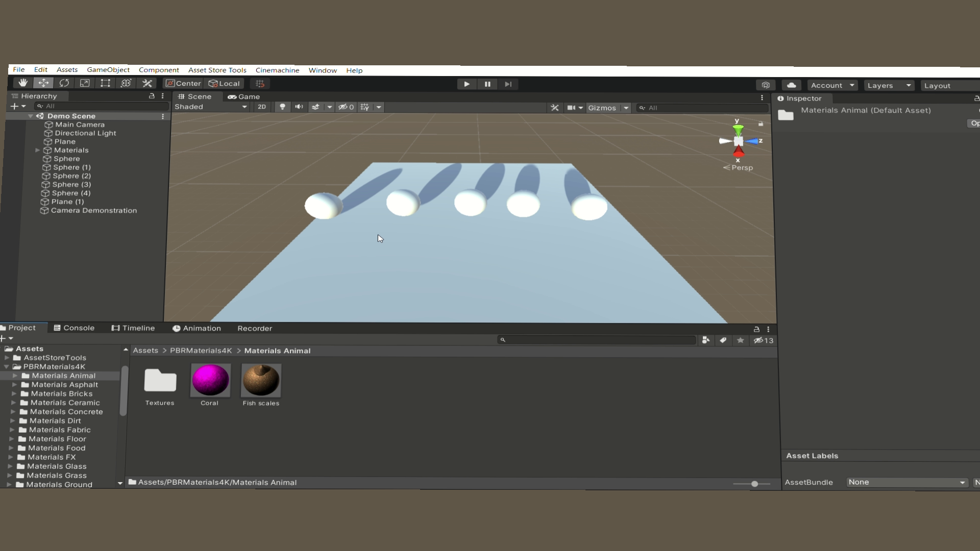Select the Scale tool

(x=85, y=83)
